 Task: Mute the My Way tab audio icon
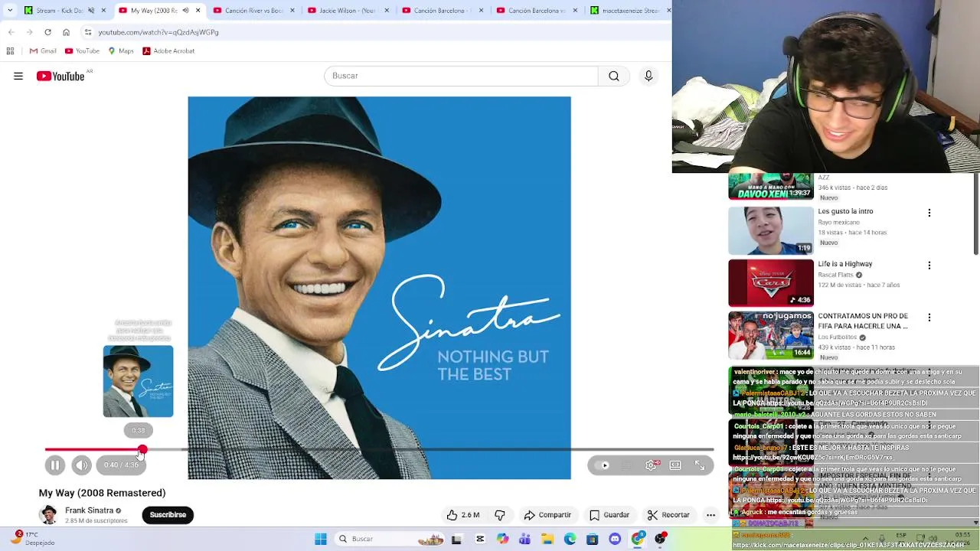[185, 11]
